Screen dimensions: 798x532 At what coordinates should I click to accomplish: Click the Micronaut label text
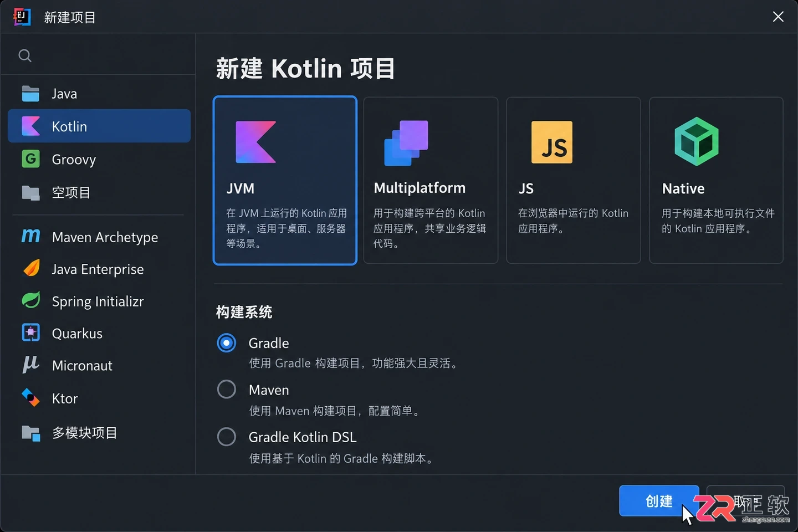82,366
